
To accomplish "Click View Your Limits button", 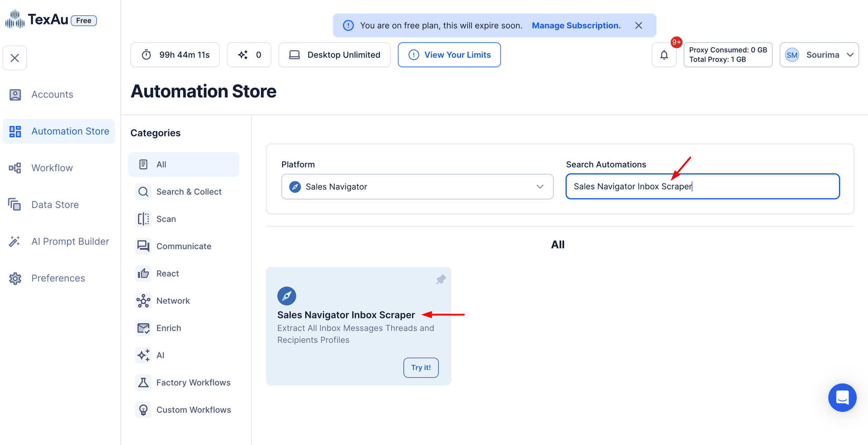I will tap(449, 55).
